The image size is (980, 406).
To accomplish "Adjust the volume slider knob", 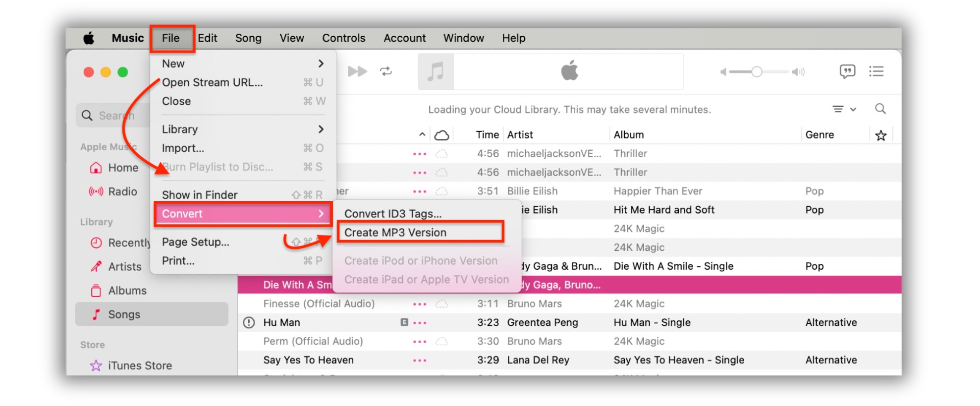I will (756, 72).
